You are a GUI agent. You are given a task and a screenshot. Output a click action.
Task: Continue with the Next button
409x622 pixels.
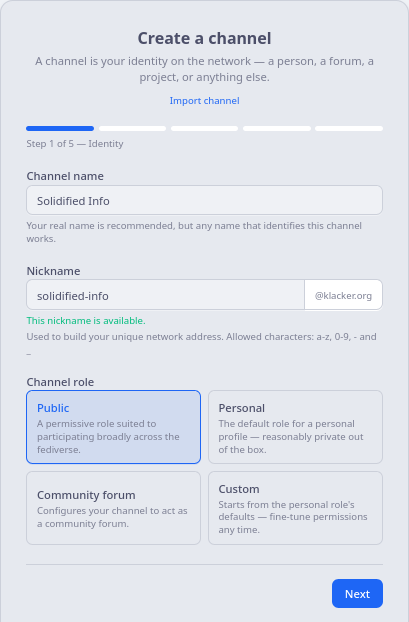point(357,593)
